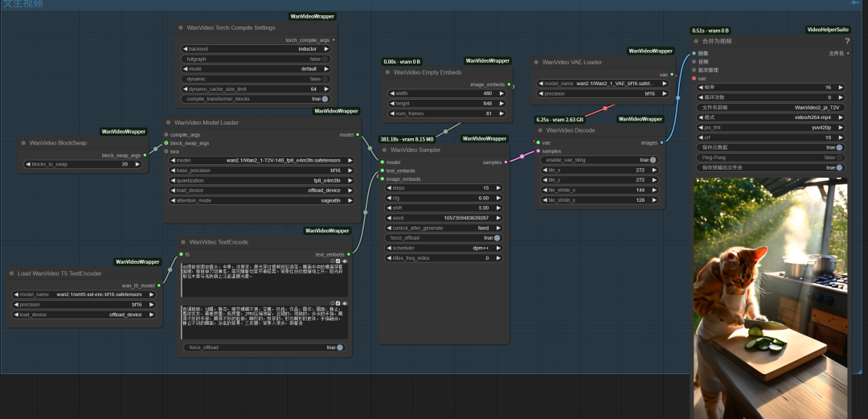868x419 pixels.
Task: Toggle 保存到输出文件夹 switch
Action: click(x=839, y=167)
